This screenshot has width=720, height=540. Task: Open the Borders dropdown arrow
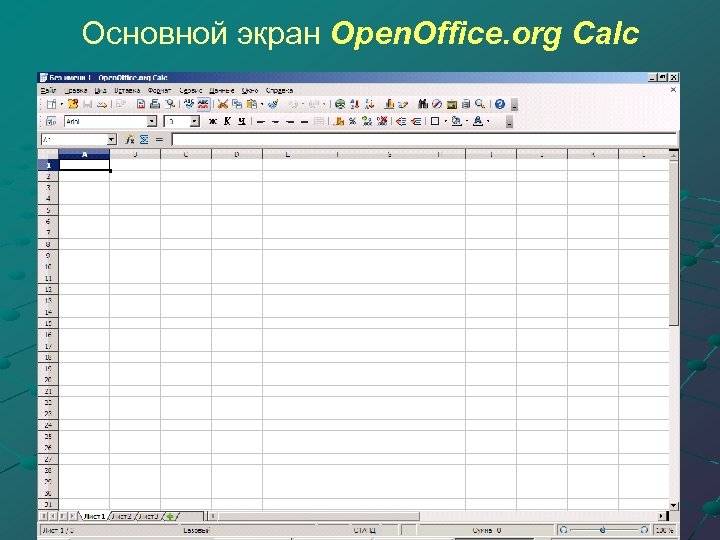click(445, 122)
